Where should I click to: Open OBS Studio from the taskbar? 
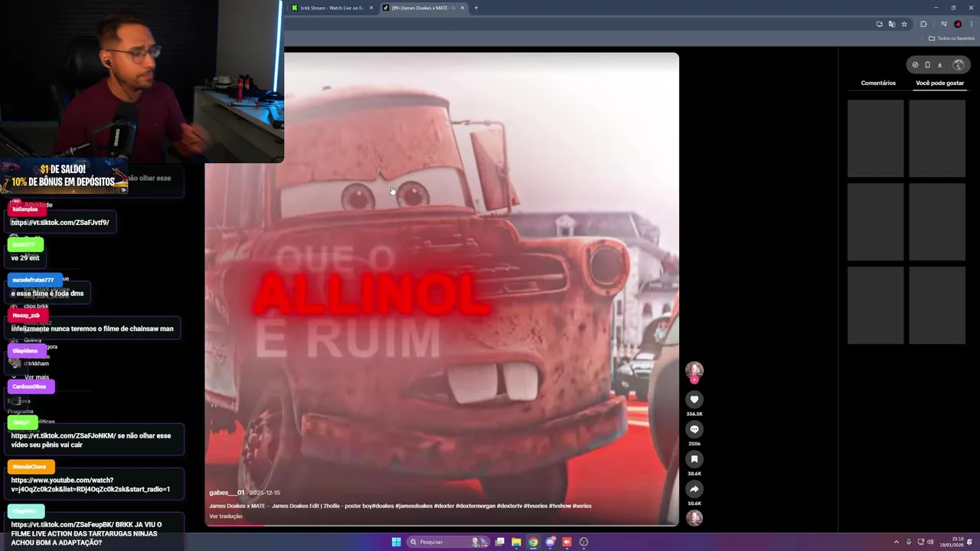point(584,542)
